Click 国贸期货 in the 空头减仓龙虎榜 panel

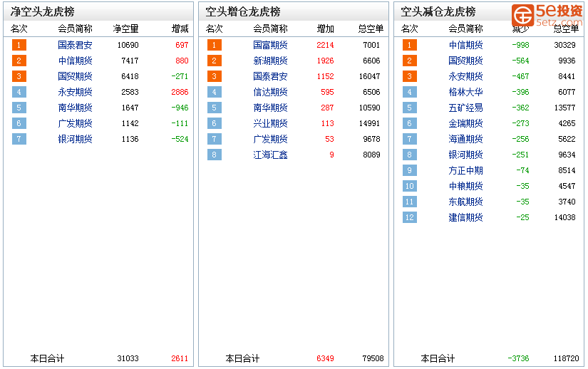[x=465, y=61]
